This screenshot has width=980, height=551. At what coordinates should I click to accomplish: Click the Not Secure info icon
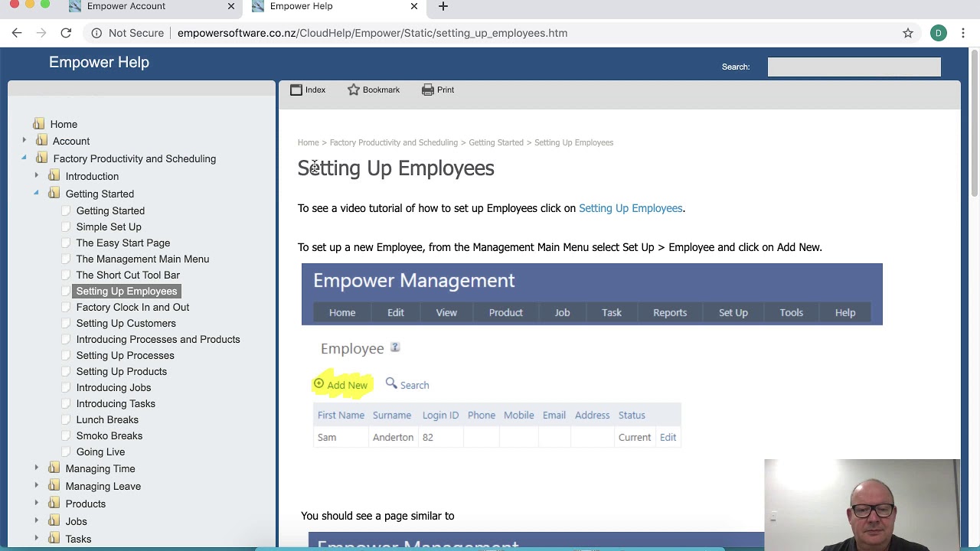point(96,33)
